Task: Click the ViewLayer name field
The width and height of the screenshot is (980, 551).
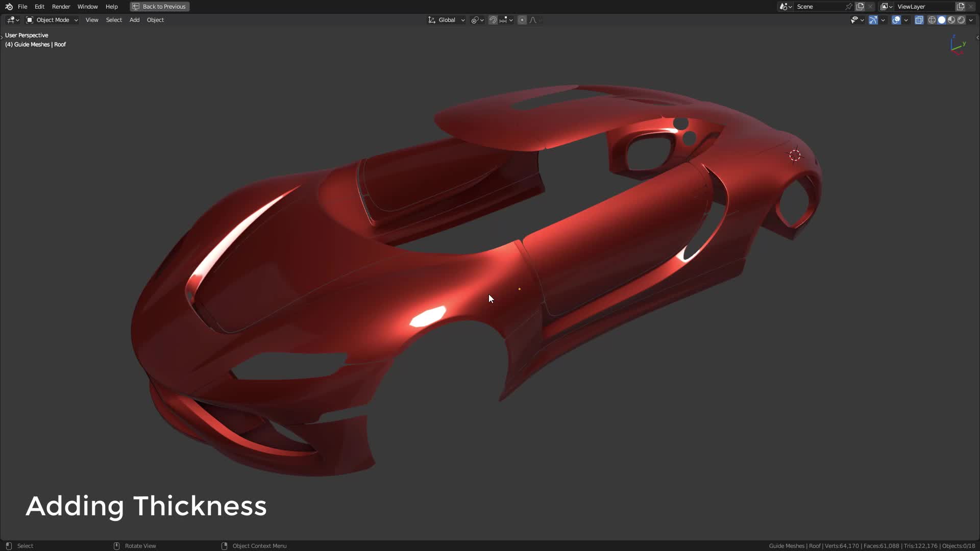Action: pyautogui.click(x=925, y=7)
